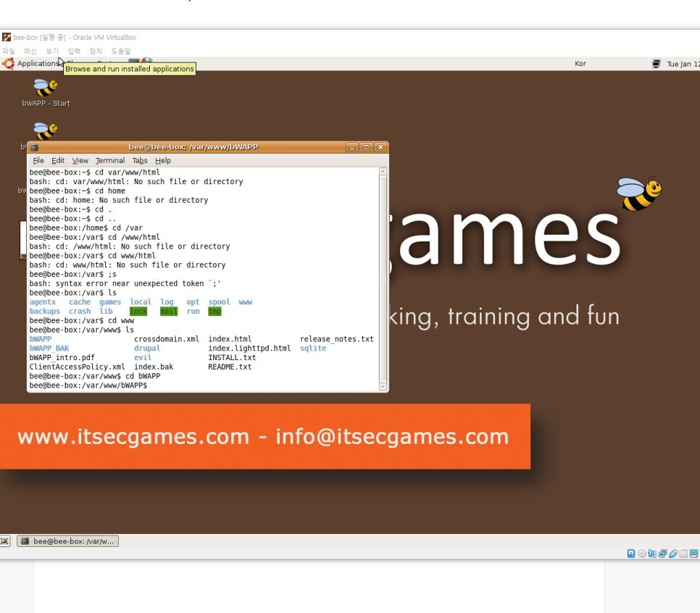Click the VirtualBox network adapters status icon
The height and width of the screenshot is (613, 700).
662,554
